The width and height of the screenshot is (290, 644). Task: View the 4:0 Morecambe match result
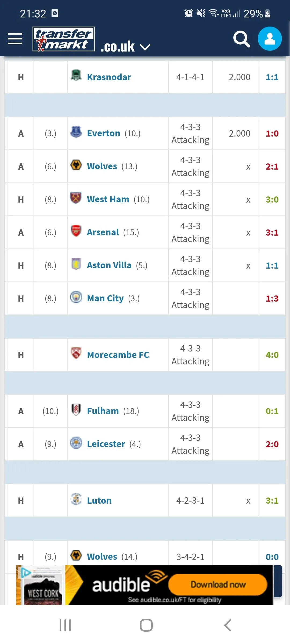[272, 355]
